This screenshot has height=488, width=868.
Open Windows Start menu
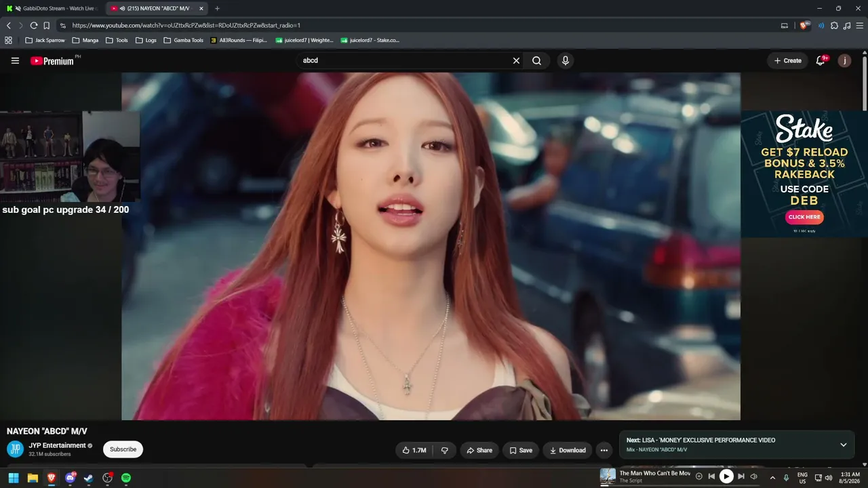(13, 478)
